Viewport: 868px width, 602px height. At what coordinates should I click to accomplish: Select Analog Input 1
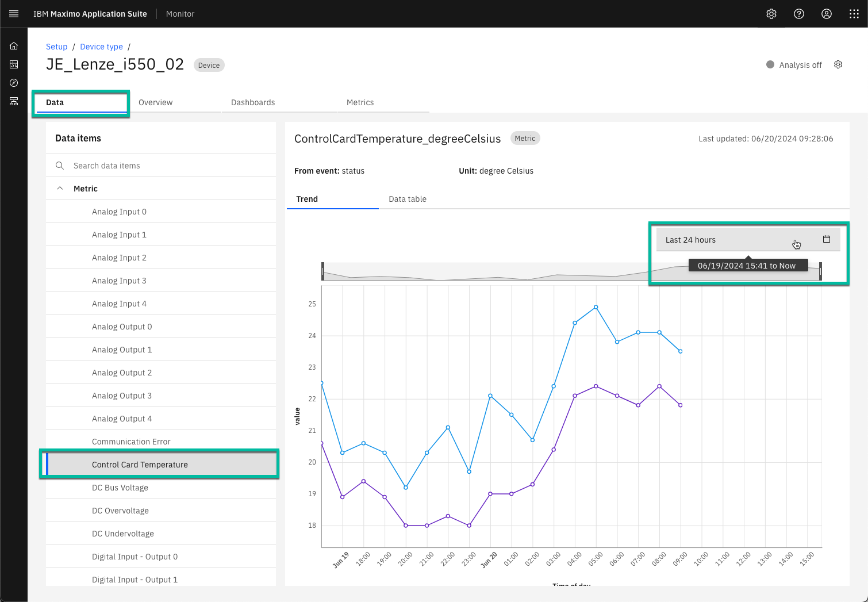[161, 235]
